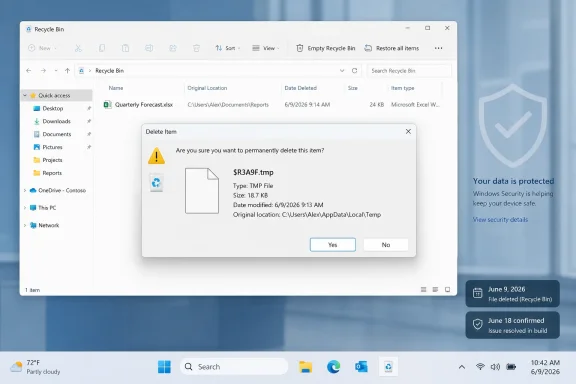Click the Paste clipboard icon in toolbar
The height and width of the screenshot is (384, 576).
(125, 48)
